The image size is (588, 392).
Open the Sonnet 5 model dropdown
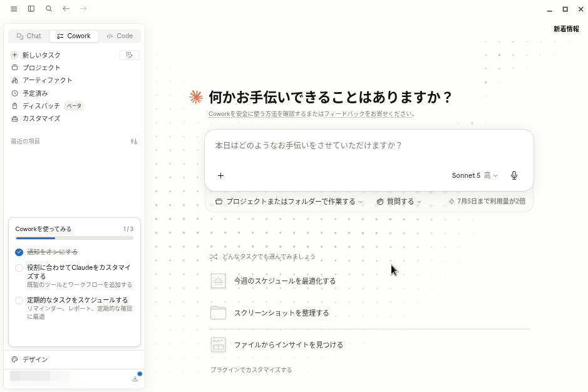[475, 175]
